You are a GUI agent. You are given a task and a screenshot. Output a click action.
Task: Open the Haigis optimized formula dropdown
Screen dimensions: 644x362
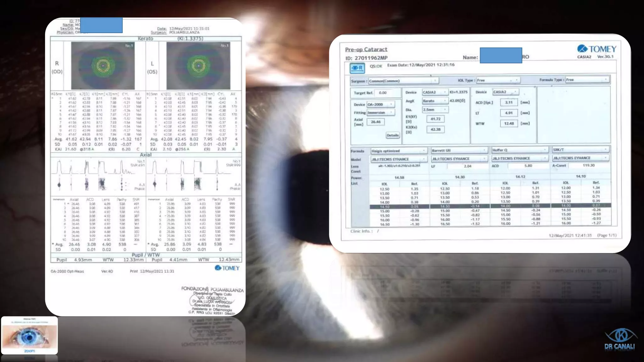click(x=398, y=151)
